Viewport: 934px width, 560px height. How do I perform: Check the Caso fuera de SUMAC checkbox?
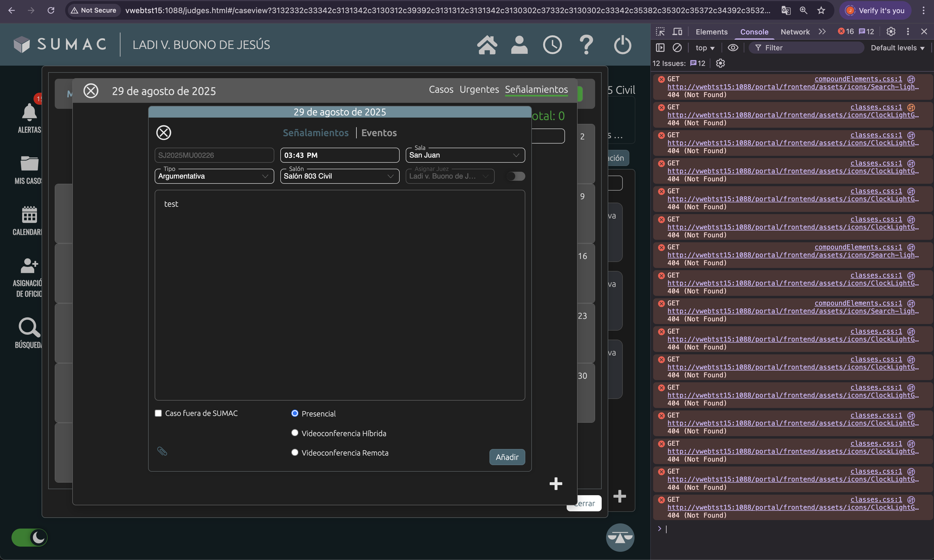pyautogui.click(x=158, y=413)
